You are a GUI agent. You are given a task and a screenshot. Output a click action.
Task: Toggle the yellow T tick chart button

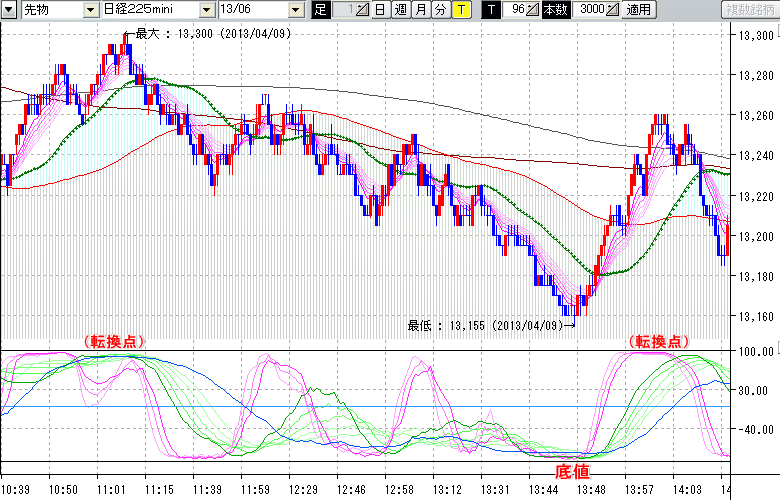(x=460, y=9)
